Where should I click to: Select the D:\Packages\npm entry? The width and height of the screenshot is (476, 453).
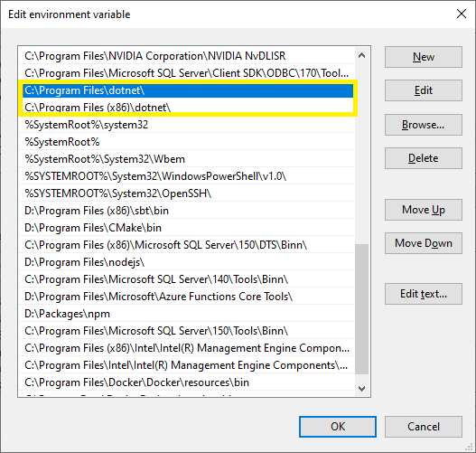tap(187, 314)
